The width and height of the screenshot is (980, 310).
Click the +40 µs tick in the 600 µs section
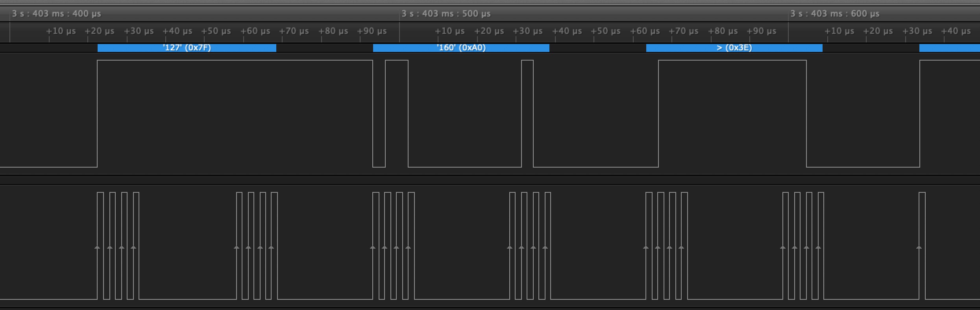[x=956, y=31]
